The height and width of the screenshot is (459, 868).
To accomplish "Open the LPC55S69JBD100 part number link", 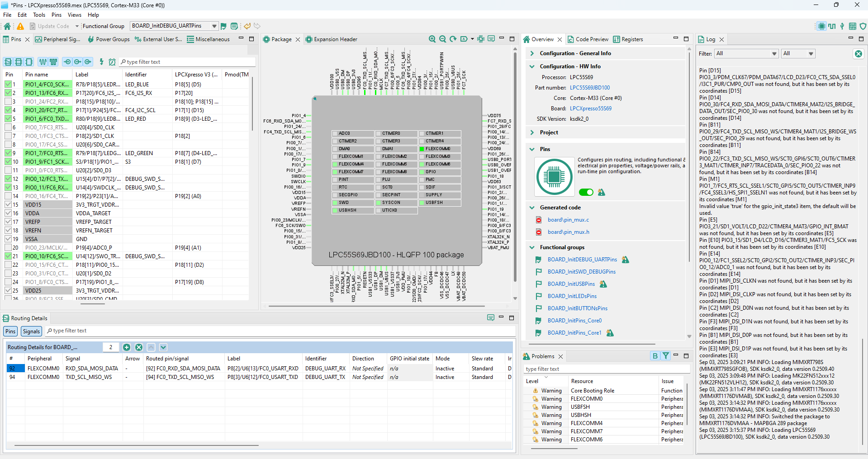I will [x=590, y=88].
